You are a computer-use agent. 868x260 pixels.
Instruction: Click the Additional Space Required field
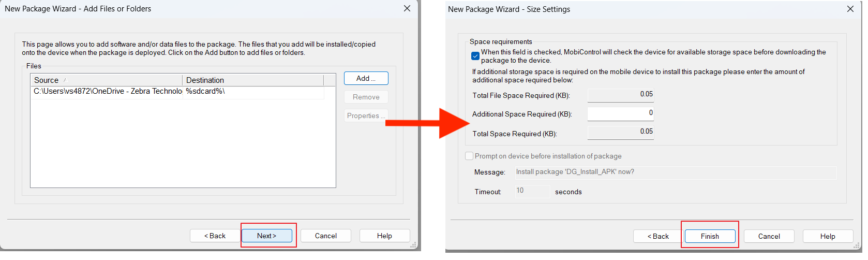pos(620,113)
